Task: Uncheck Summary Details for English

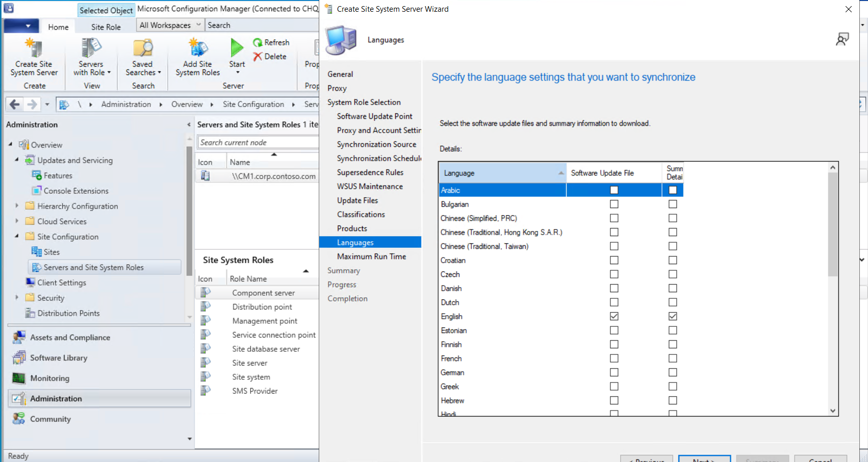Action: tap(673, 316)
